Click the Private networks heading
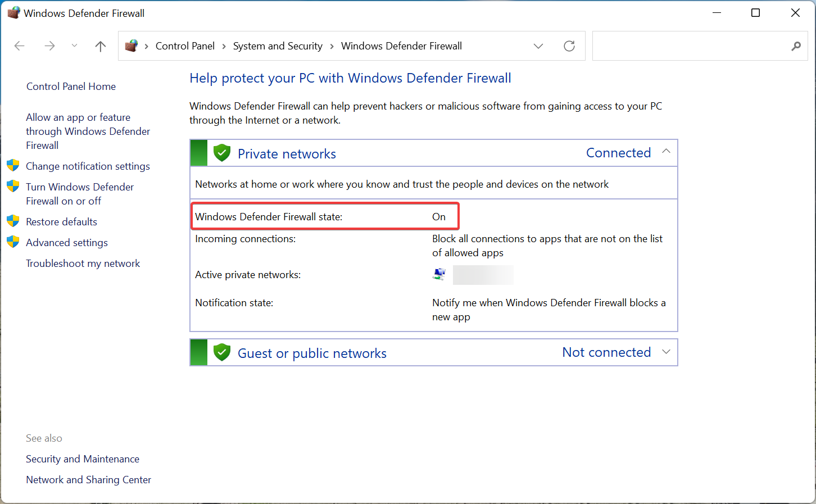This screenshot has width=816, height=504. point(287,154)
